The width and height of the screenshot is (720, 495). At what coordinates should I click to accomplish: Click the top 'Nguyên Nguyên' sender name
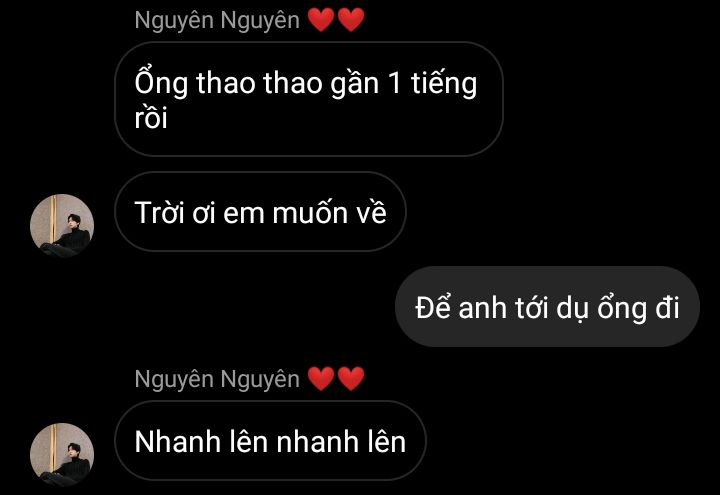pyautogui.click(x=217, y=21)
